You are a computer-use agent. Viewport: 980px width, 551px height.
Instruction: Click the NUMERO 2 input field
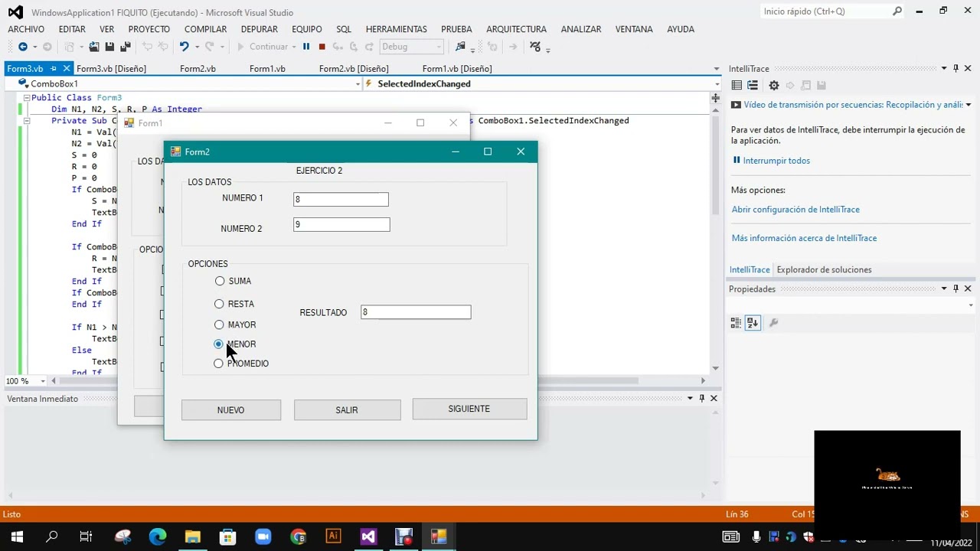point(341,224)
